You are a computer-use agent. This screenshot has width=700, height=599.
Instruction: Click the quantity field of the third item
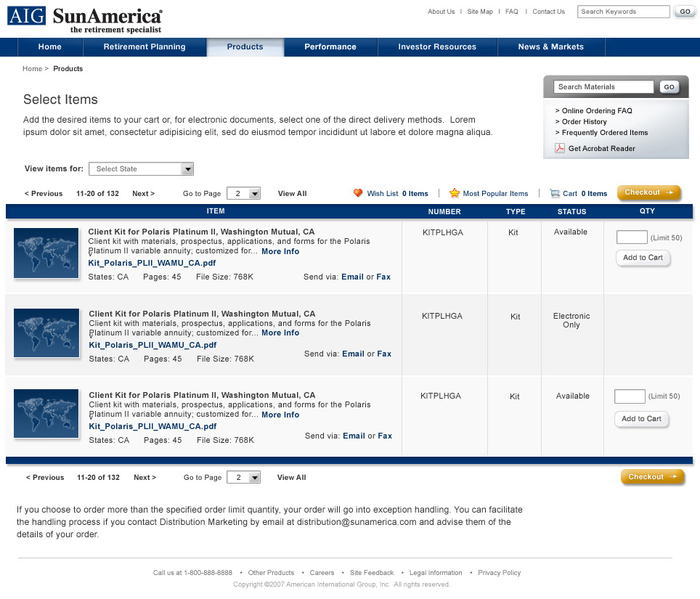630,396
